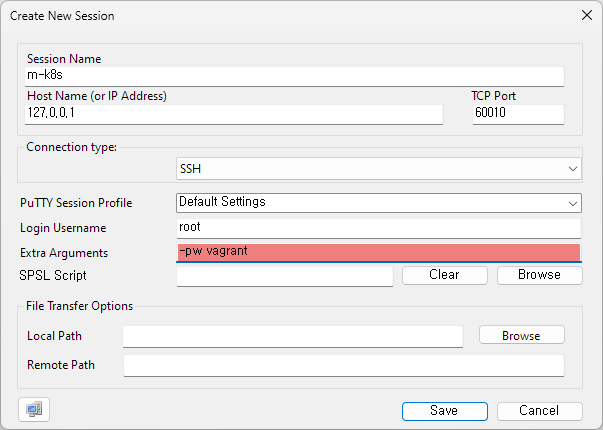Click the Login Username label

click(x=63, y=228)
